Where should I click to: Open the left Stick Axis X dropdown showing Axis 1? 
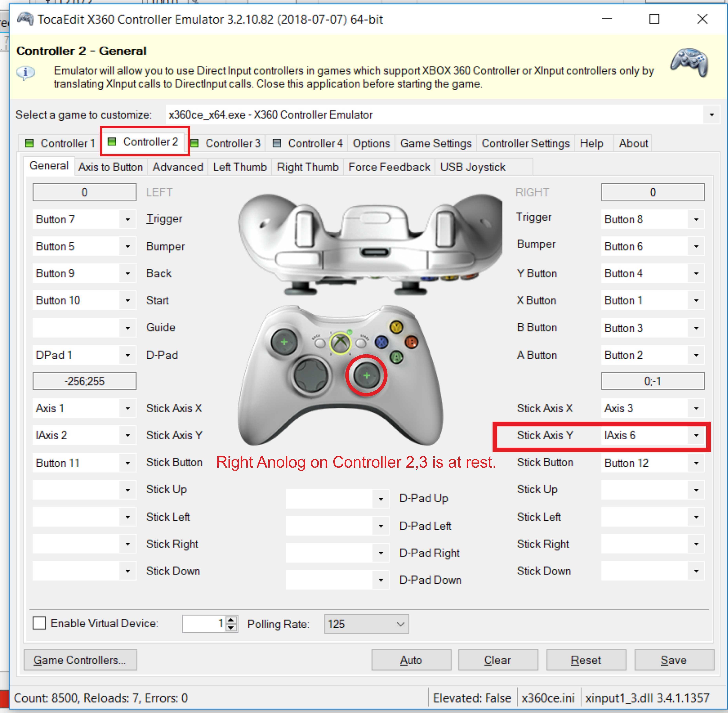(127, 408)
